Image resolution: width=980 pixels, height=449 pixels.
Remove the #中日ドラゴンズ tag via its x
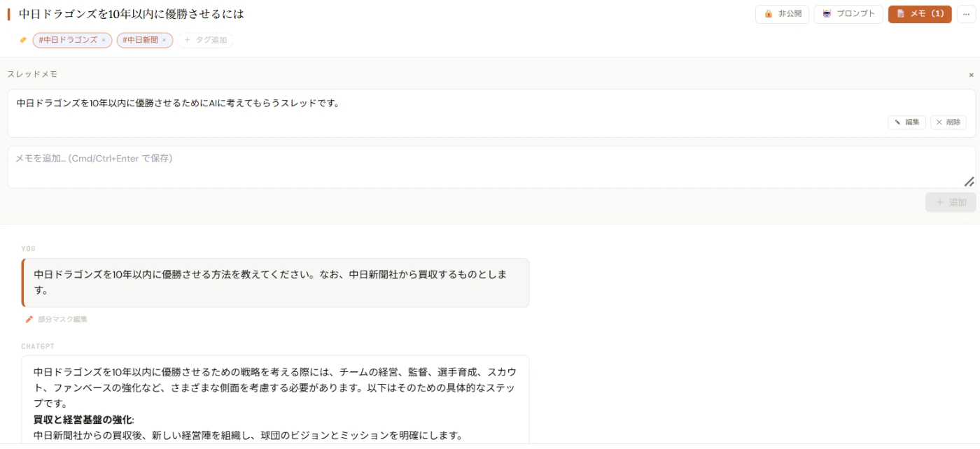pos(104,40)
